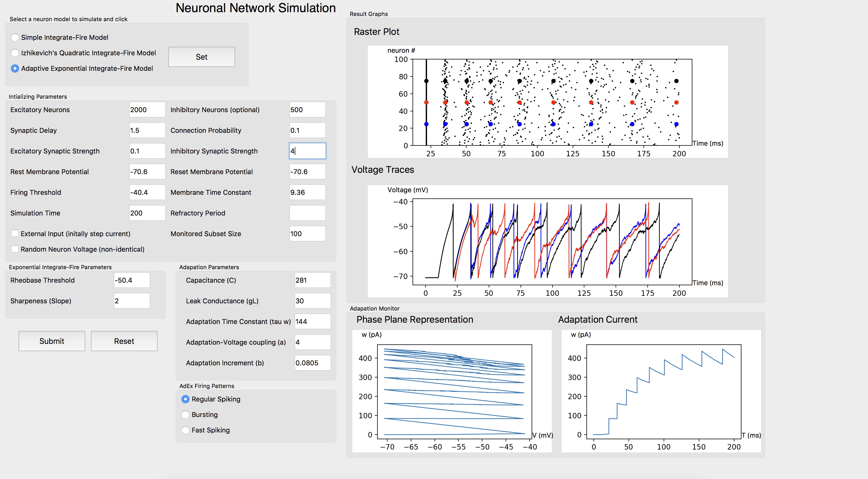868x479 pixels.
Task: Click the Set button
Action: [202, 57]
